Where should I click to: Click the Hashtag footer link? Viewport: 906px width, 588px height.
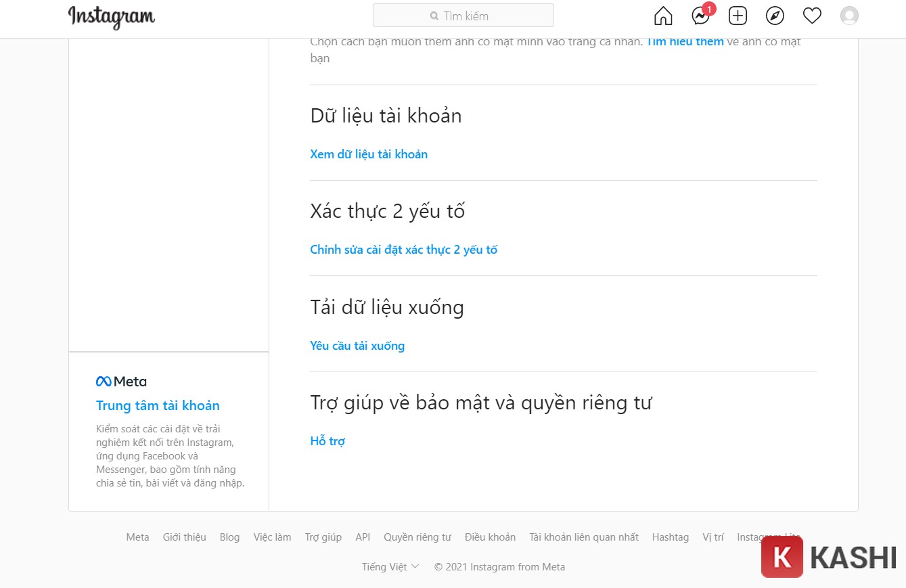point(670,537)
